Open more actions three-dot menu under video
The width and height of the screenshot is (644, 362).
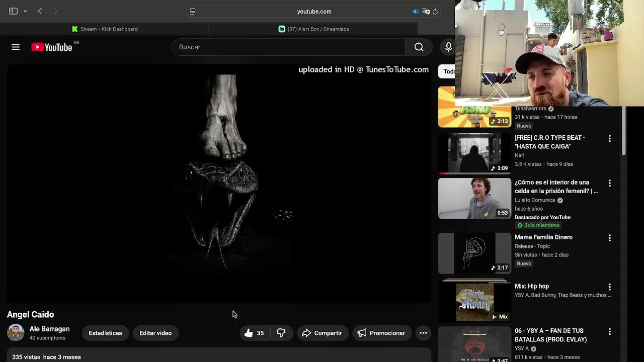pyautogui.click(x=423, y=333)
